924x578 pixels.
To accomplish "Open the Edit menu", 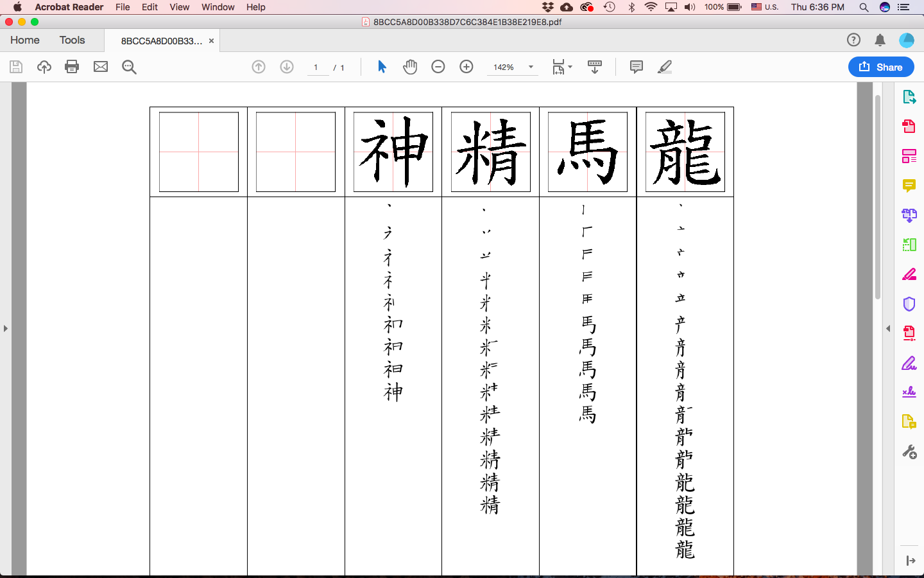I will [150, 7].
